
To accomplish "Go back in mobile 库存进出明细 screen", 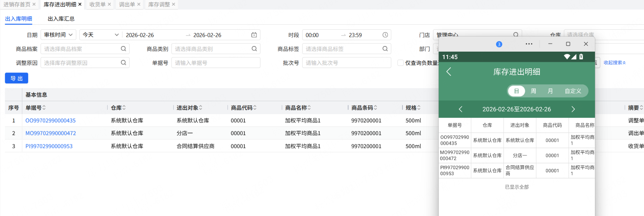I will click(x=449, y=72).
